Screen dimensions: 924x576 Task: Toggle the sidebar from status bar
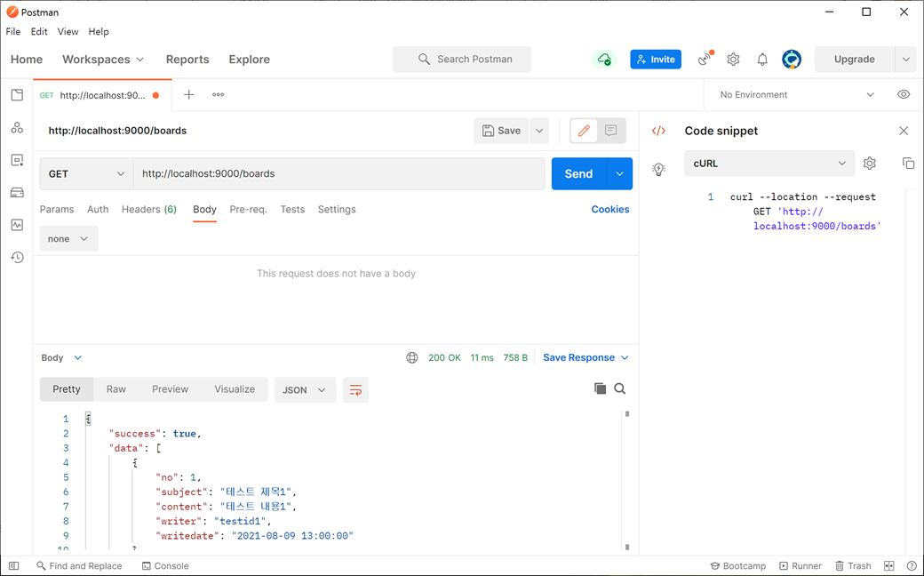[x=13, y=566]
